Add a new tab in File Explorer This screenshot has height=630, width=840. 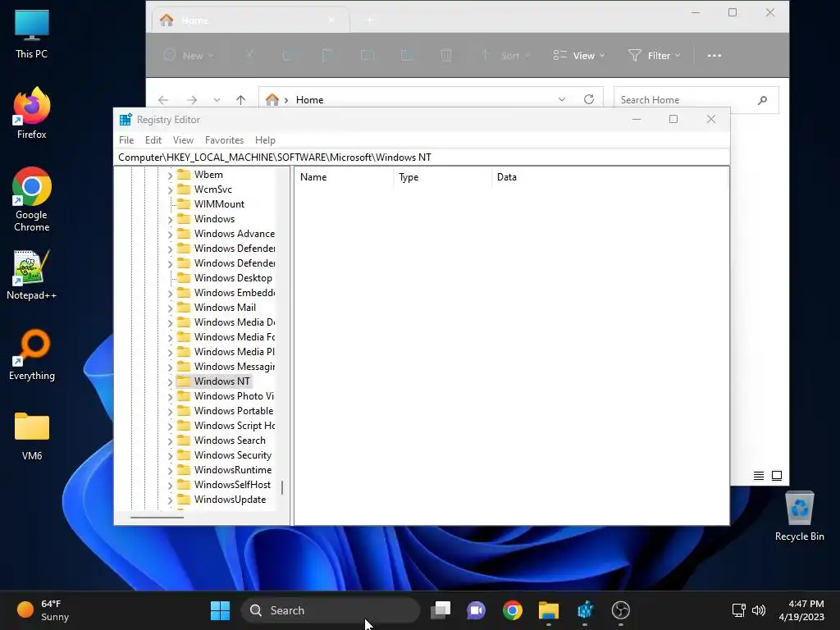[x=370, y=21]
